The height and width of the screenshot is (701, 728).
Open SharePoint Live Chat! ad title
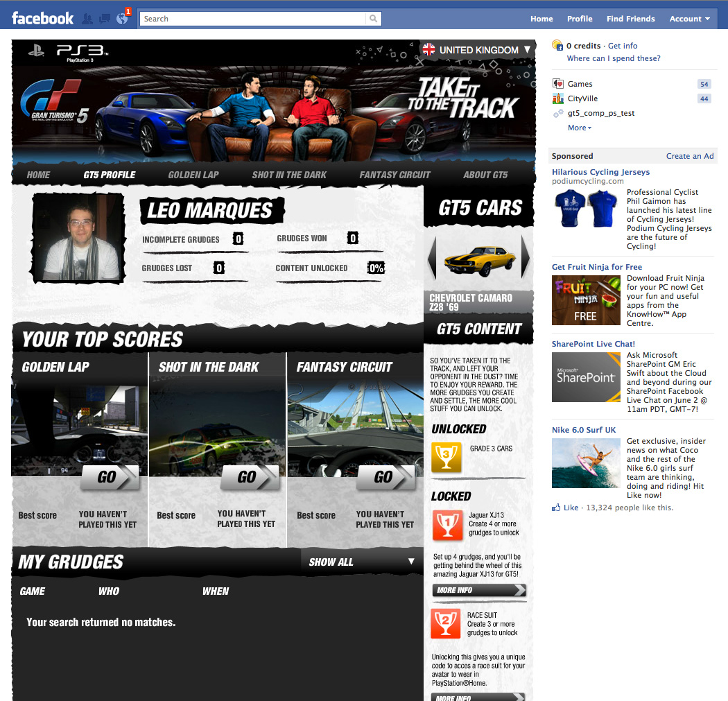click(593, 344)
